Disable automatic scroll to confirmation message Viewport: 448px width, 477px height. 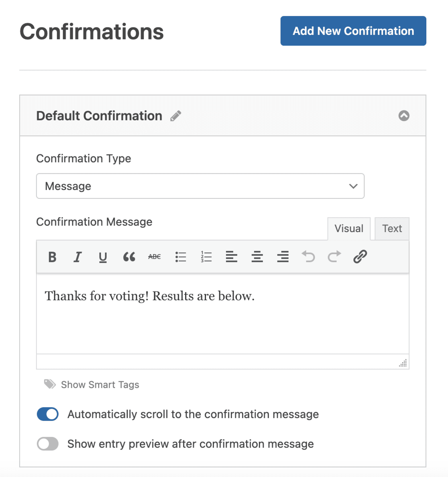click(47, 414)
